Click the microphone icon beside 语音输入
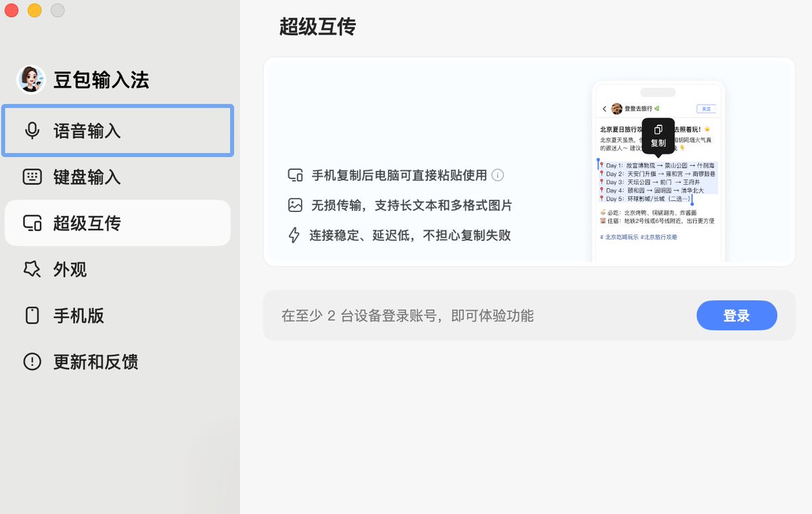Image resolution: width=812 pixels, height=514 pixels. pyautogui.click(x=32, y=131)
